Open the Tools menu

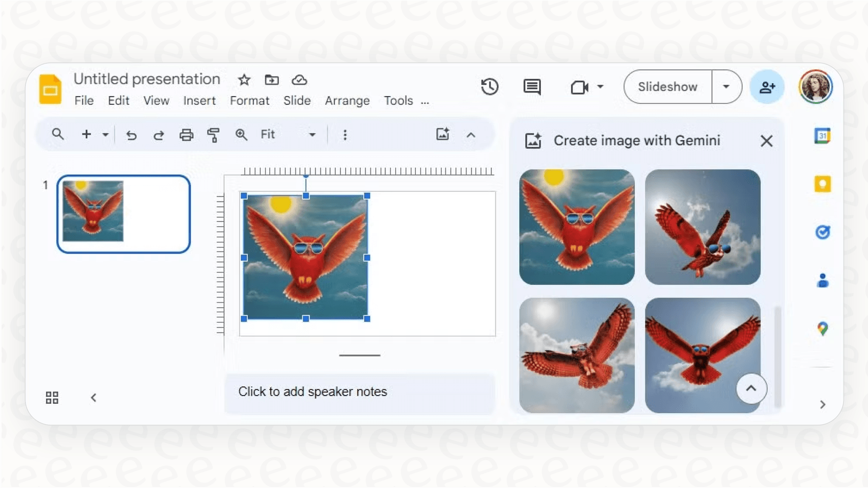coord(398,101)
